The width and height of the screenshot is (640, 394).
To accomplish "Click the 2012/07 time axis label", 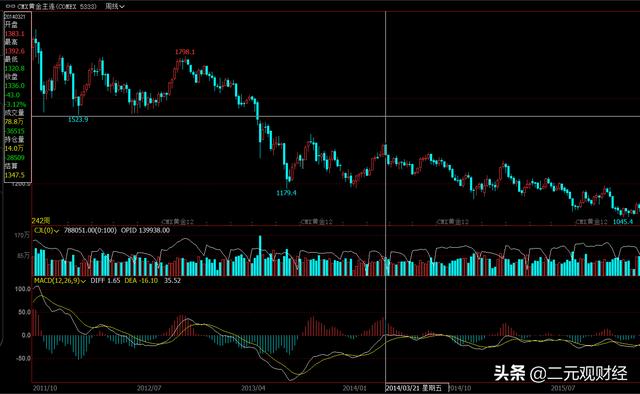I will [x=149, y=388].
